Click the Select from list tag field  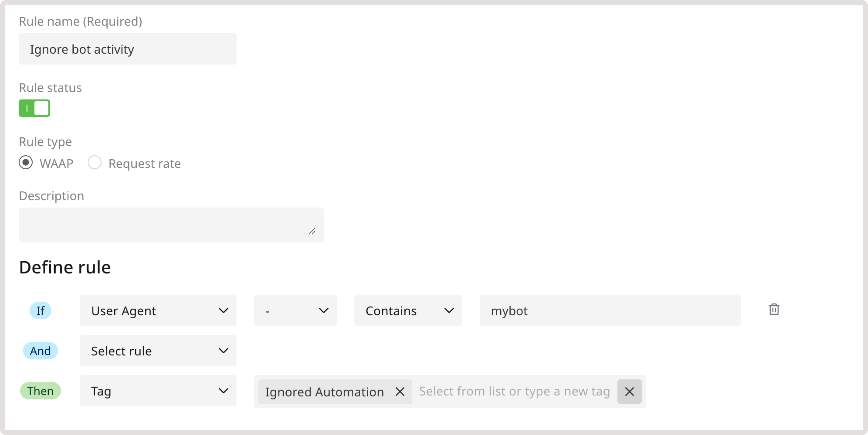tap(512, 391)
